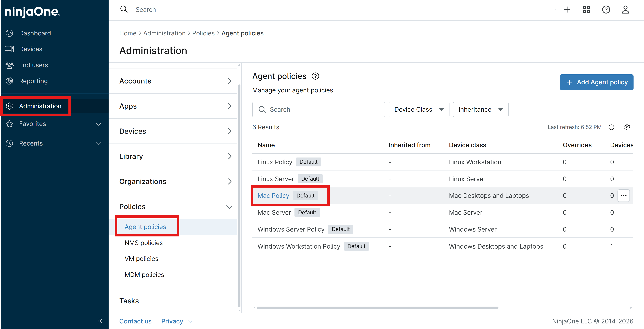
Task: Sort by Overrides column header
Action: (577, 145)
